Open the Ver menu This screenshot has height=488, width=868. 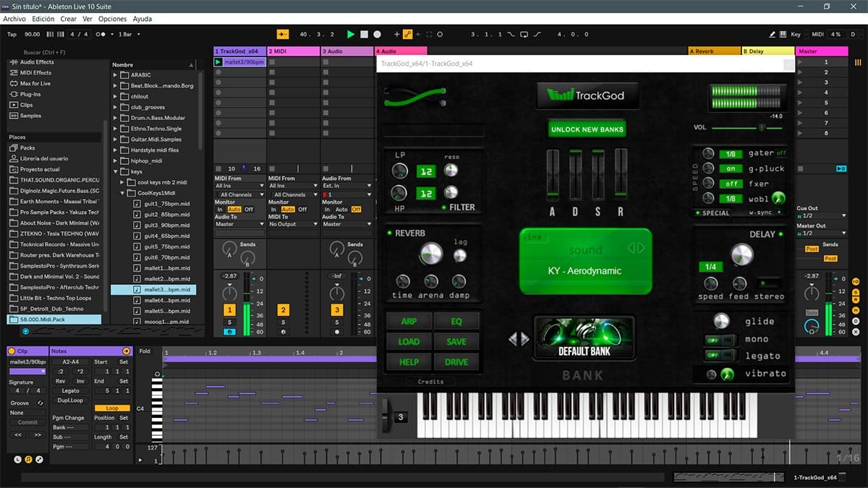(x=88, y=19)
